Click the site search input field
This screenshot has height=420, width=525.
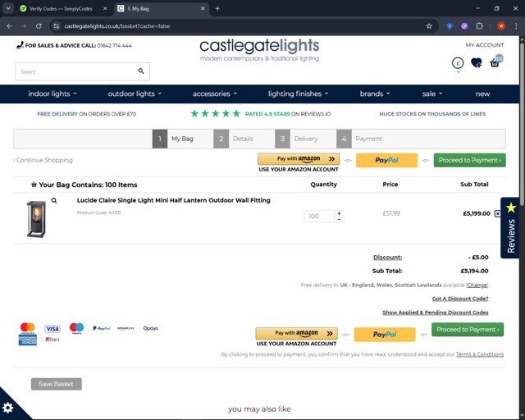(x=75, y=71)
